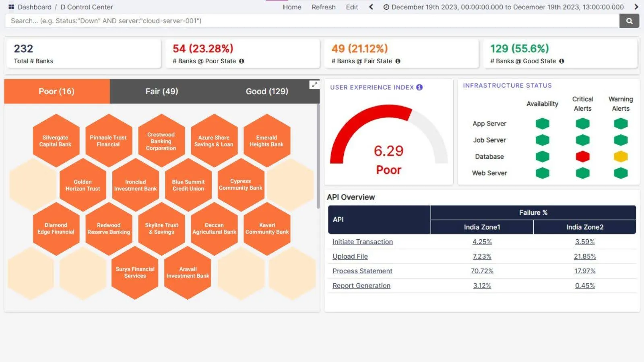
Task: Open Report Generation API link
Action: point(361,286)
